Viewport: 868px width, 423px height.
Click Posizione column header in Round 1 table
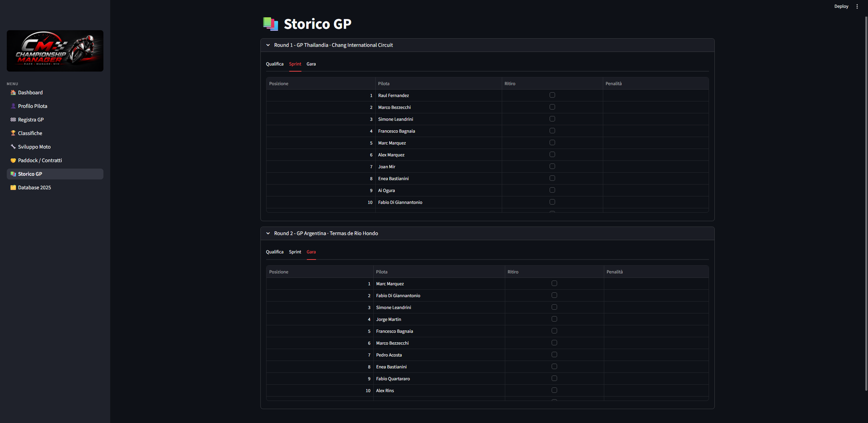point(321,83)
